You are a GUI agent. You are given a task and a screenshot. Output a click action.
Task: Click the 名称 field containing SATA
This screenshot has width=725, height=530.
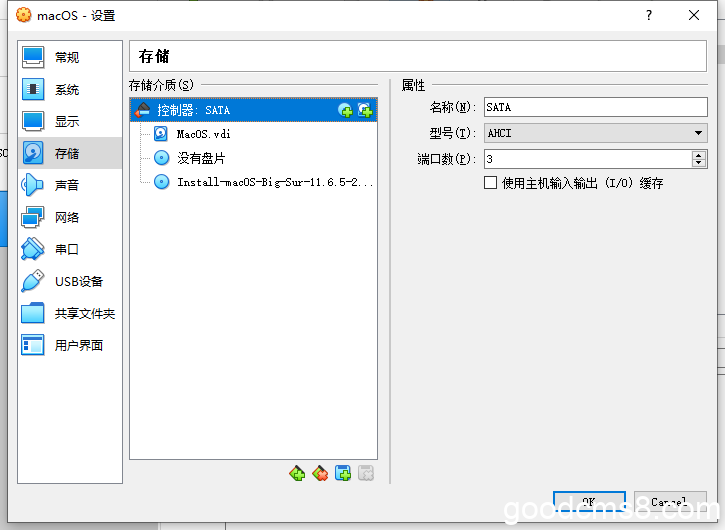596,107
